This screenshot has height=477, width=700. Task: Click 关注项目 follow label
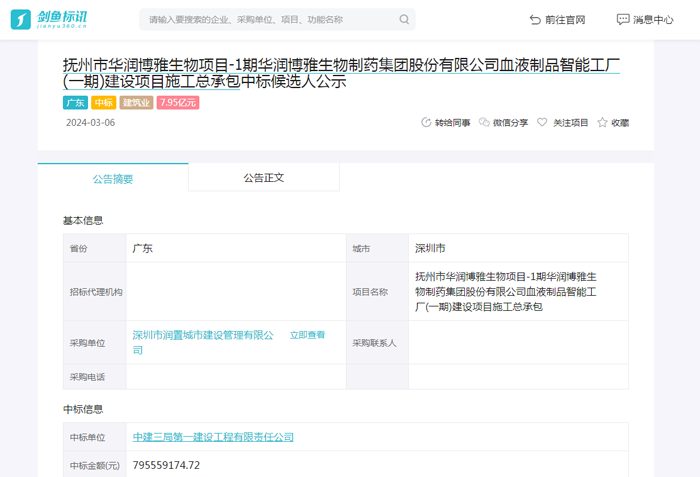(x=571, y=123)
